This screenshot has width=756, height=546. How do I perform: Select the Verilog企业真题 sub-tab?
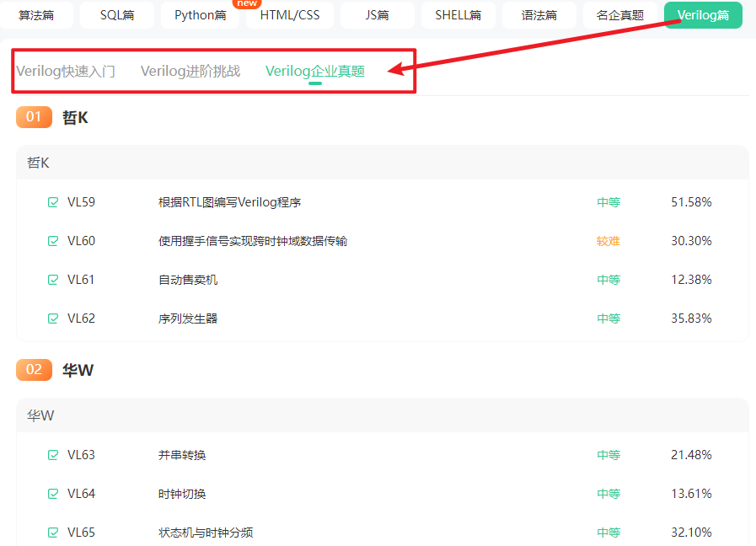pyautogui.click(x=315, y=72)
